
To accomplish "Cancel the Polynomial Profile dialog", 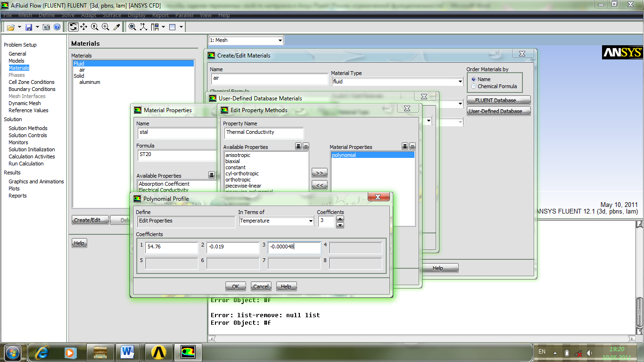I will coord(261,286).
